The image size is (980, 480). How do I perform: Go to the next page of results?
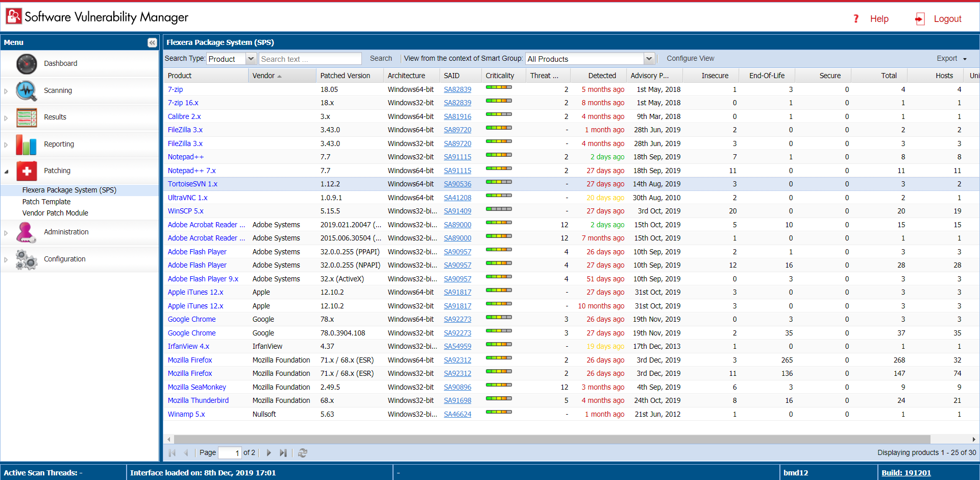(269, 453)
